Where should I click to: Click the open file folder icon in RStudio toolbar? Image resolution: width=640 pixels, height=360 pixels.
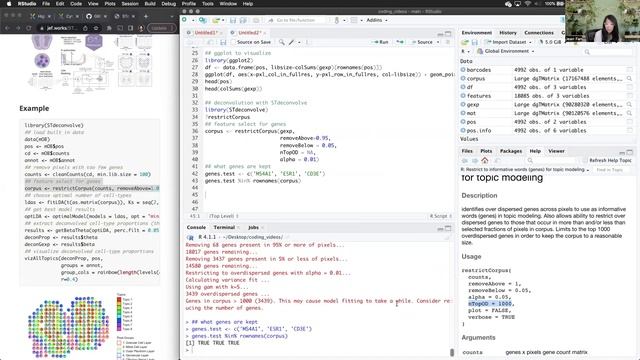(x=216, y=20)
